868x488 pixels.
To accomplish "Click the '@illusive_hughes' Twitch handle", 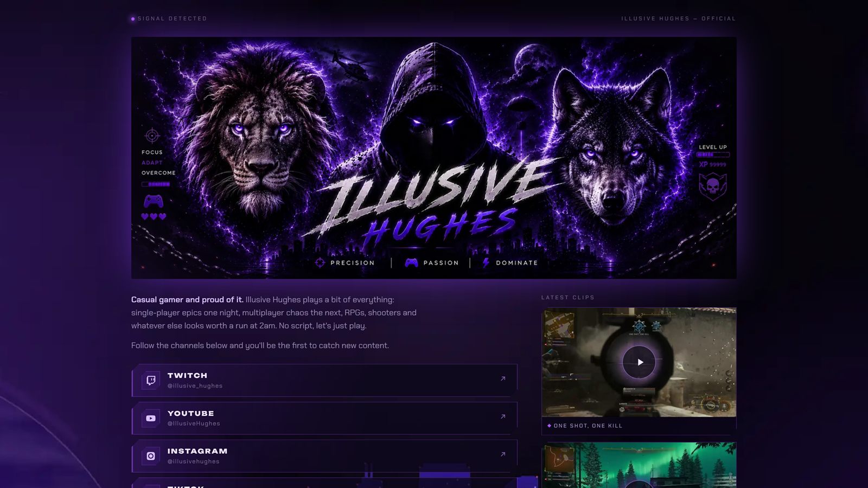I will coord(195,386).
